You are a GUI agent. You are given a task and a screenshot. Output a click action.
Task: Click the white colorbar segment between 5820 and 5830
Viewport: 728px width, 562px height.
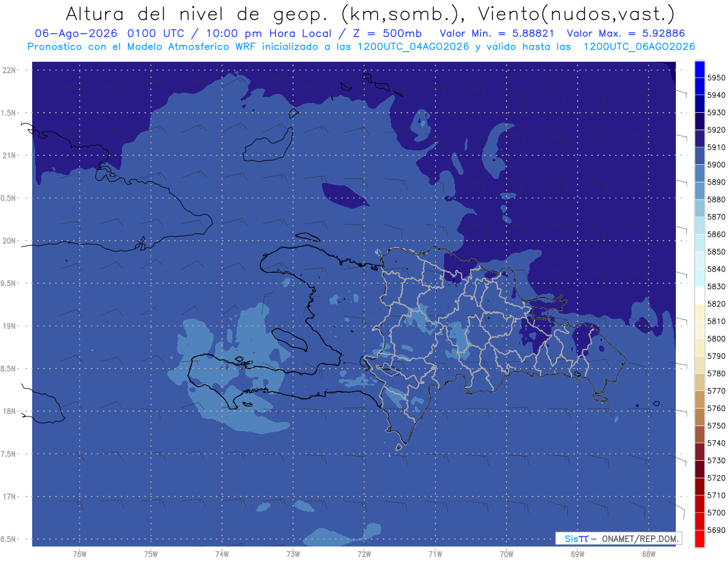(699, 295)
